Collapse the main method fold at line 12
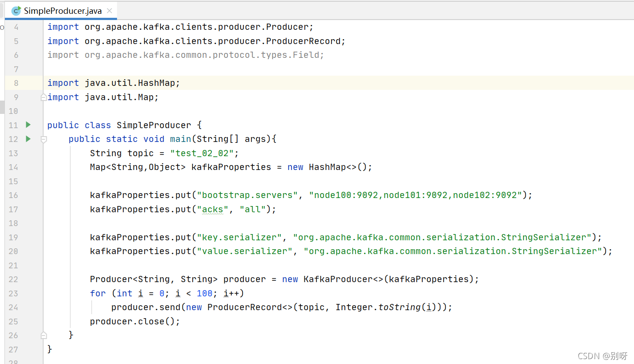Image resolution: width=634 pixels, height=364 pixels. [x=44, y=139]
